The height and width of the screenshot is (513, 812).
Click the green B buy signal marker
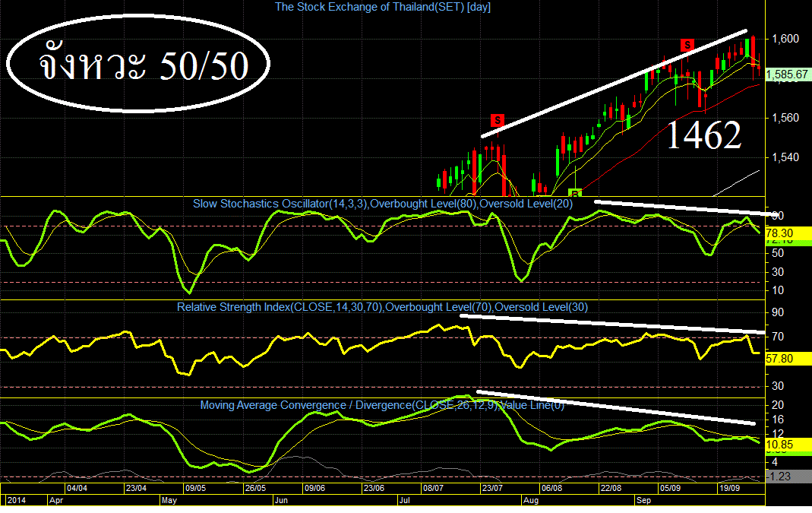point(575,193)
